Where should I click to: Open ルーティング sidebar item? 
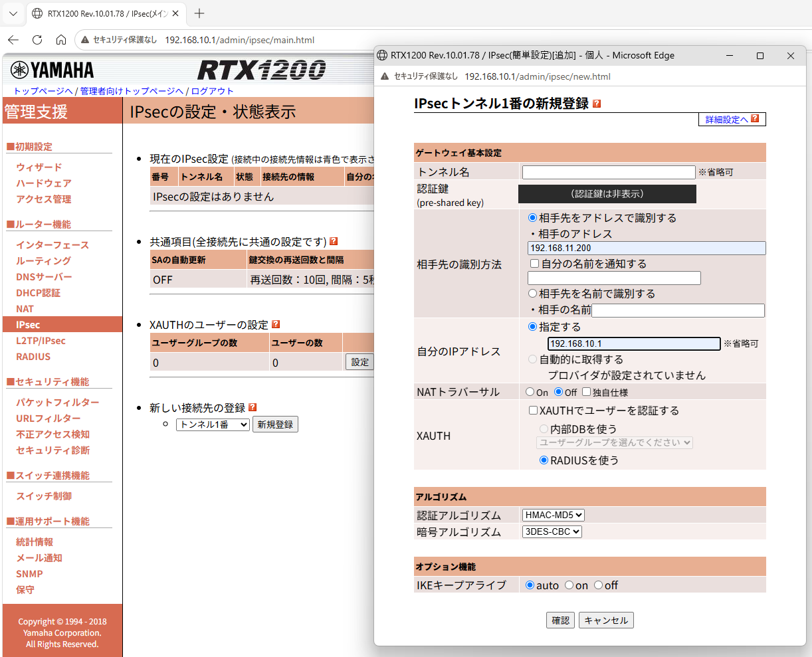[x=43, y=260]
